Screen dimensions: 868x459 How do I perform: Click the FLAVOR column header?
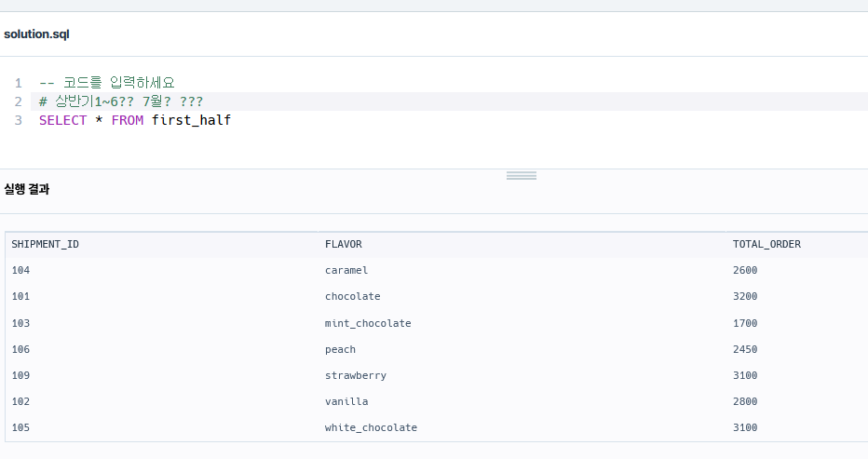pyautogui.click(x=344, y=244)
